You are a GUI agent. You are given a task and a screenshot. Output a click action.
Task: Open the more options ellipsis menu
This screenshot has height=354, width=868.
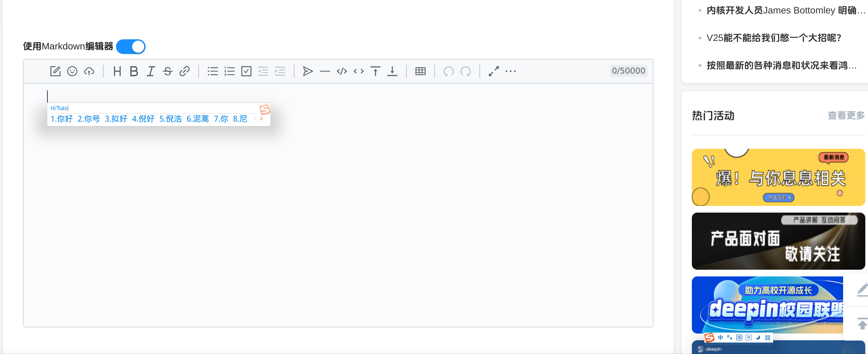(x=511, y=71)
